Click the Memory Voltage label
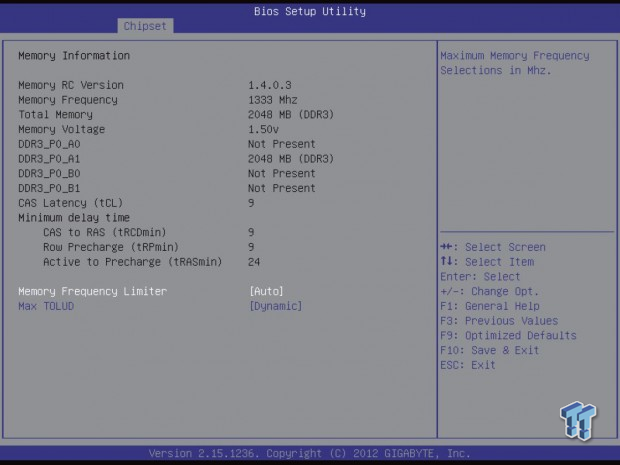Screen dimensions: 620x465 [x=62, y=129]
